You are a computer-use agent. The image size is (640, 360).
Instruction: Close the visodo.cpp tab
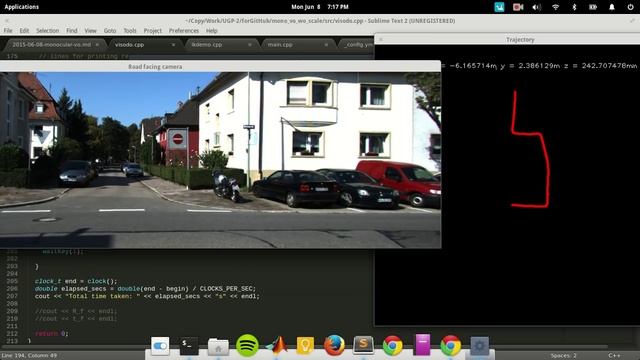(x=173, y=44)
